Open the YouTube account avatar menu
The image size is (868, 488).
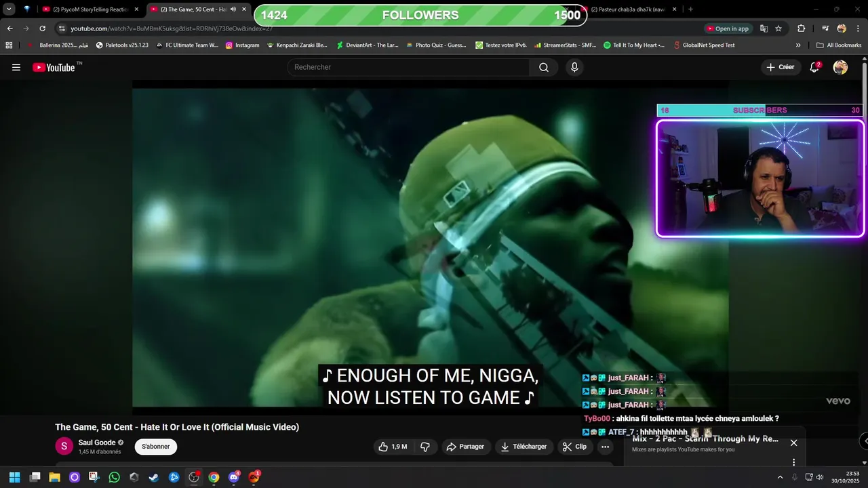tap(840, 67)
